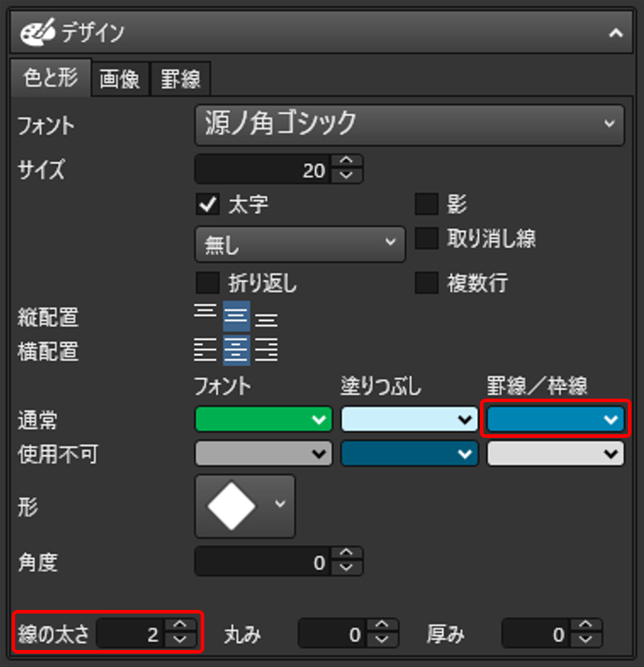
Task: Click the 厚み value field
Action: click(536, 633)
